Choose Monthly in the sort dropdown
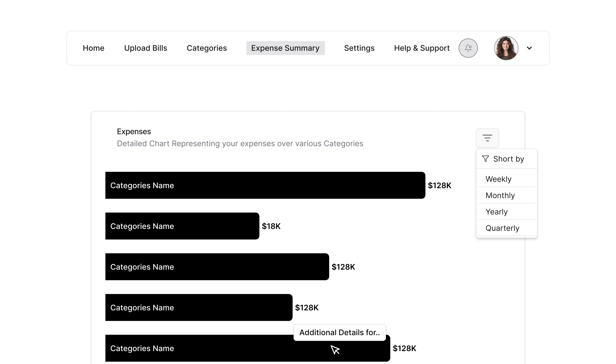The image size is (616, 364). pos(500,195)
